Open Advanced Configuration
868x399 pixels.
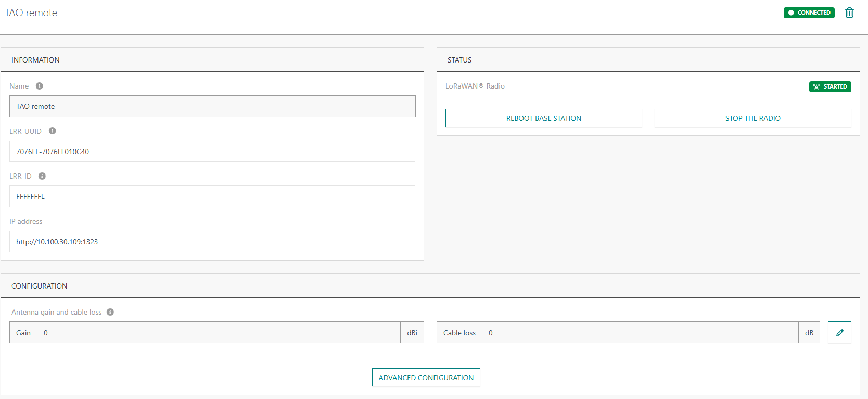[x=426, y=378]
